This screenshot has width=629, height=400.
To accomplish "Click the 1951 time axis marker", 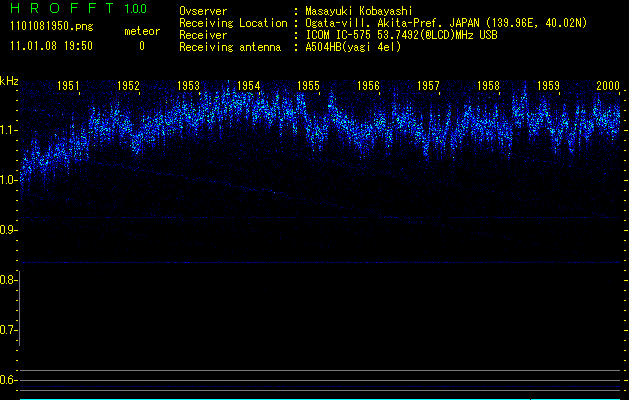I will (68, 85).
